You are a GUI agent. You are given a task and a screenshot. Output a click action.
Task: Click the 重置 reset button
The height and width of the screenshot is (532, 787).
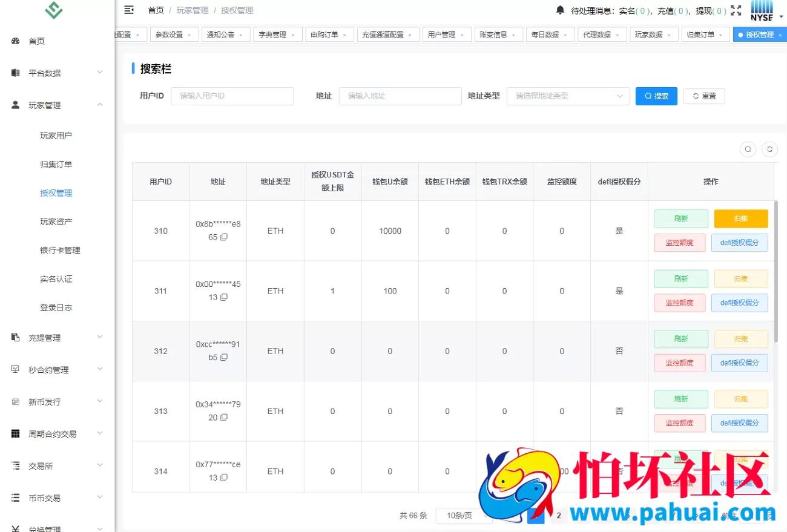coord(704,96)
